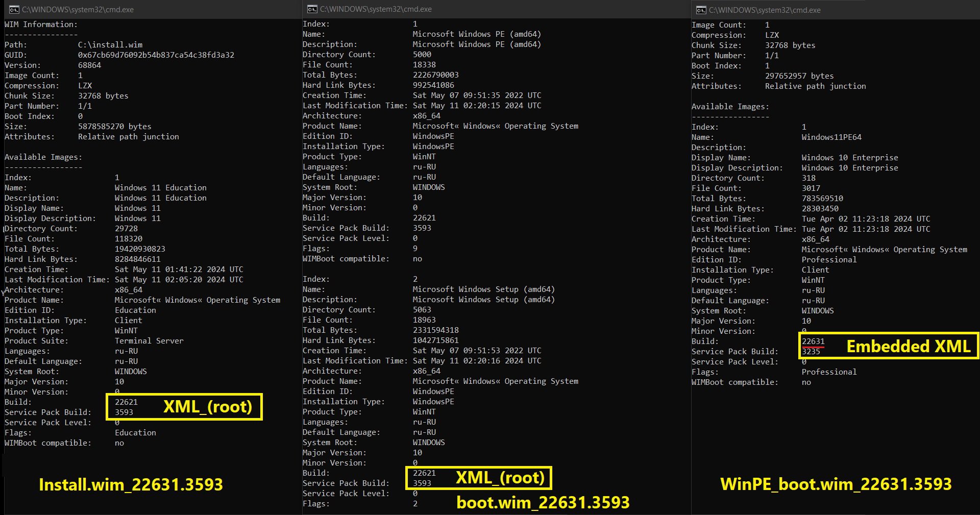Screen dimensions: 980x515
Task: Click 'WIM Information:' heading in left window
Action: coord(41,24)
